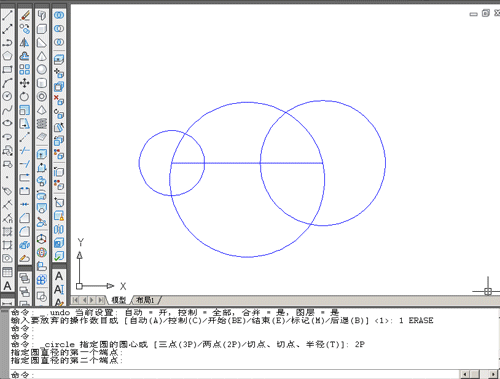Select the Pyramid solid tool

[42, 110]
